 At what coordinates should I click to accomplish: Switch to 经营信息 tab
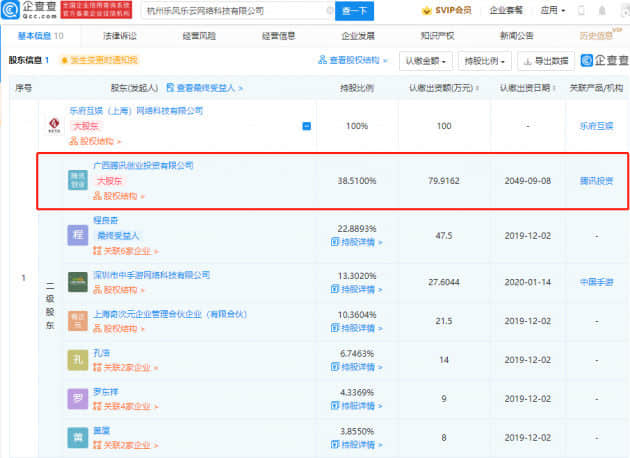pyautogui.click(x=278, y=36)
